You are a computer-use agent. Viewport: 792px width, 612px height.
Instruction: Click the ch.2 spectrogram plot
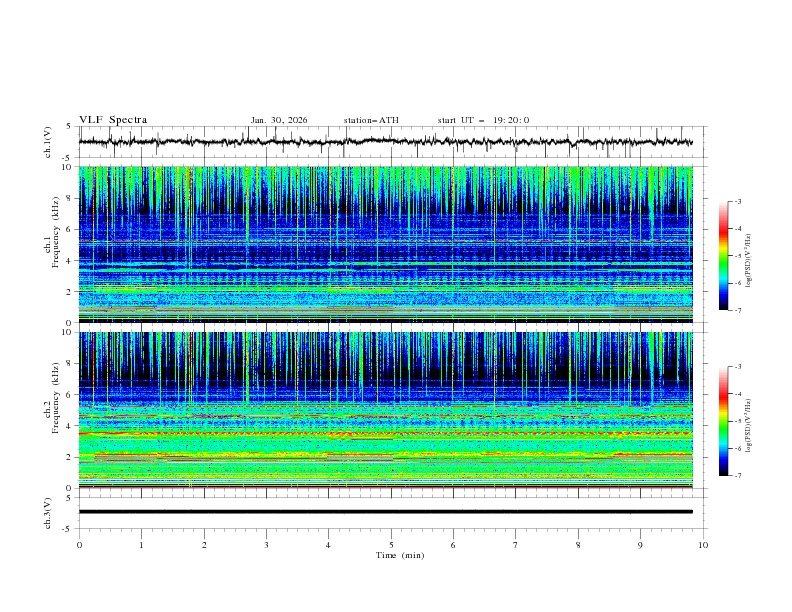tap(385, 410)
